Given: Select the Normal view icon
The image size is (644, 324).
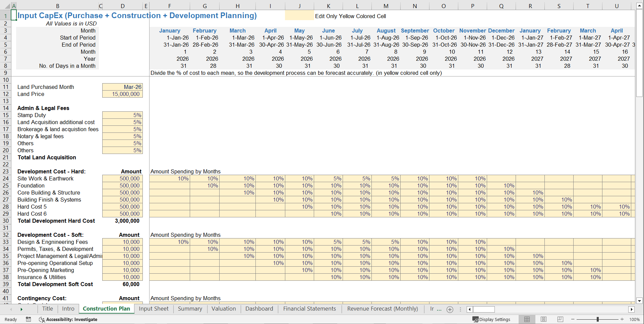Looking at the screenshot, I should click(x=527, y=319).
